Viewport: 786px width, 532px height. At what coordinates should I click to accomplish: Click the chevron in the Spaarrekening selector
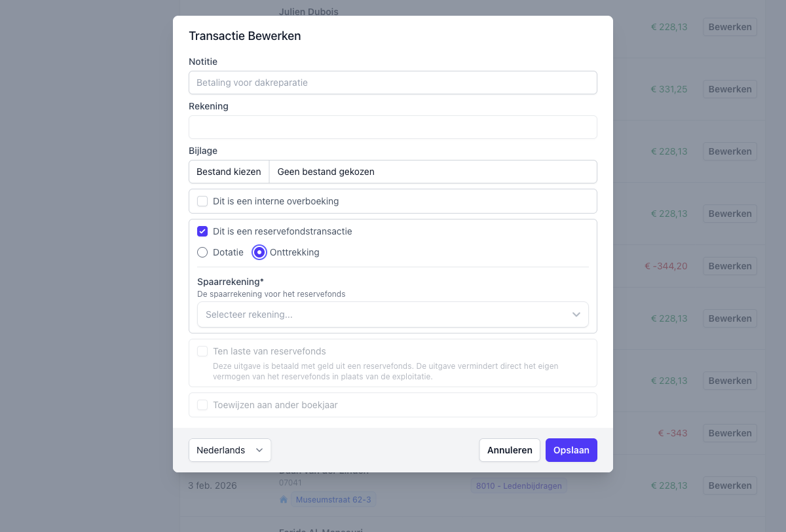point(576,314)
